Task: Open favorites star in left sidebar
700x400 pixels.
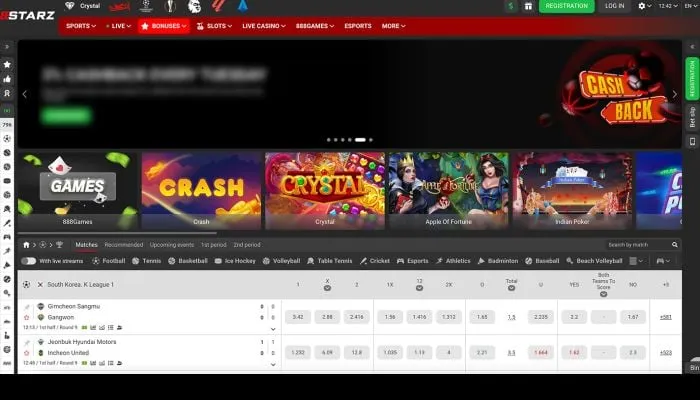Action: click(7, 64)
